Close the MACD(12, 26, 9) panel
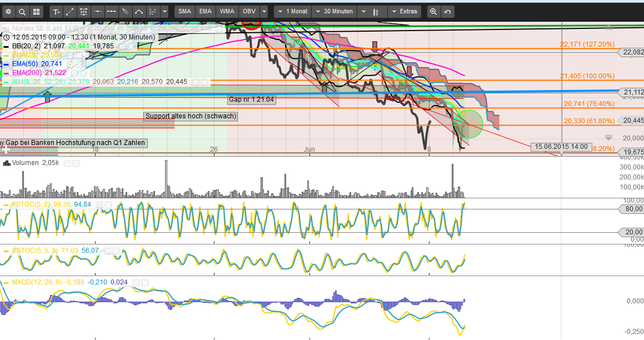Image resolution: width=644 pixels, height=340 pixels. click(x=144, y=282)
